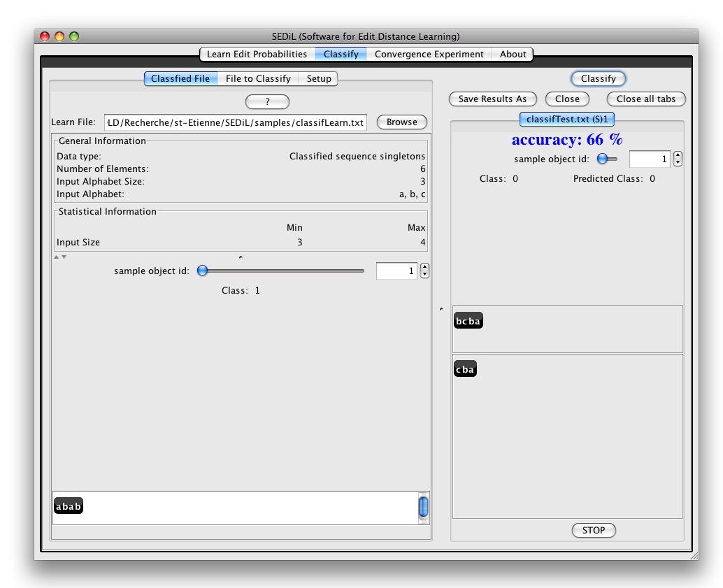Click the Save Results As button
Viewport: 723px width, 588px height.
click(492, 99)
